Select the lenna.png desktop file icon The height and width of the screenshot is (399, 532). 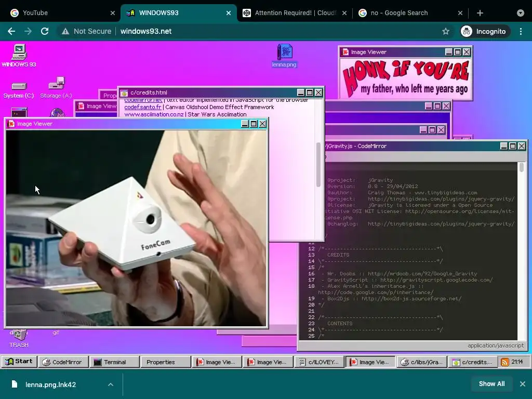tap(284, 56)
